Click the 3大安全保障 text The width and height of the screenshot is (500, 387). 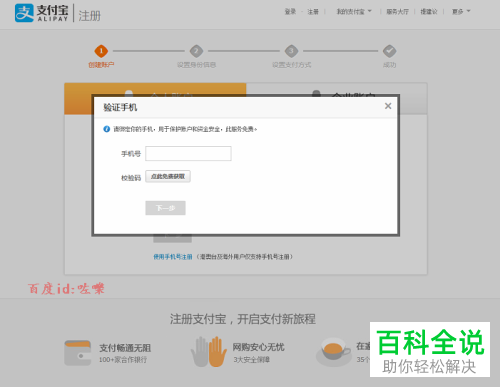click(x=251, y=360)
